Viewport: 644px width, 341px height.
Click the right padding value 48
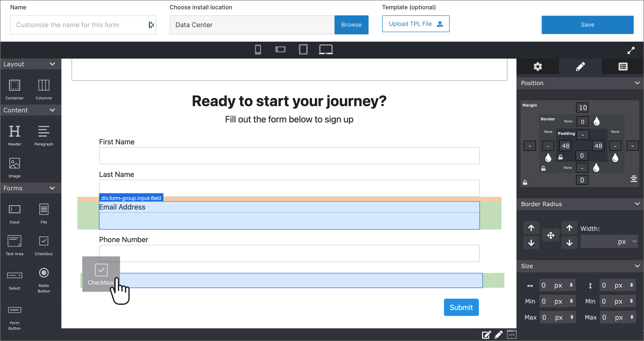(x=598, y=146)
